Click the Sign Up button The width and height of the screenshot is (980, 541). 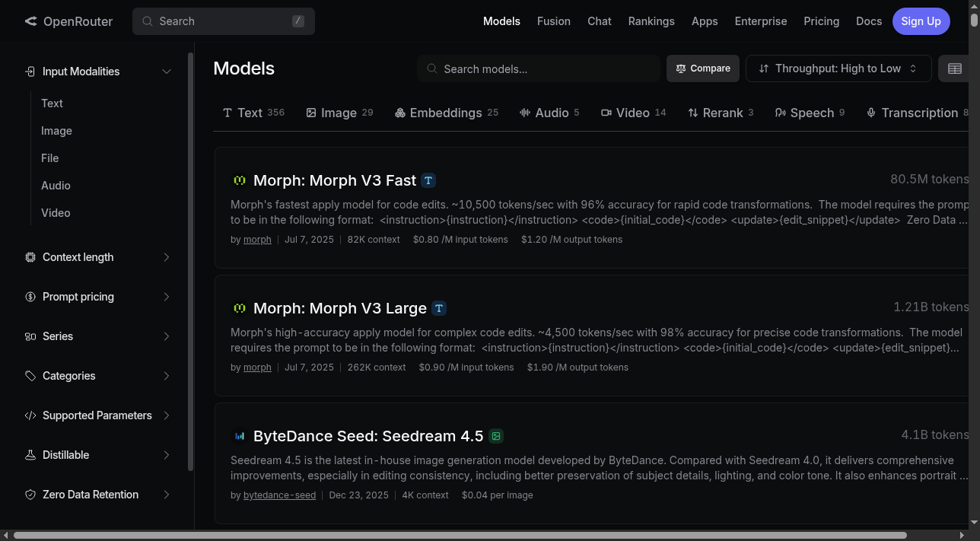921,21
